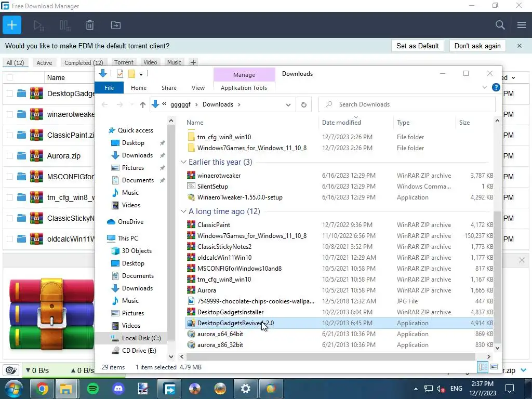532x399 pixels.
Task: Check the ClassicStickyN download checkbox
Action: (x=10, y=218)
